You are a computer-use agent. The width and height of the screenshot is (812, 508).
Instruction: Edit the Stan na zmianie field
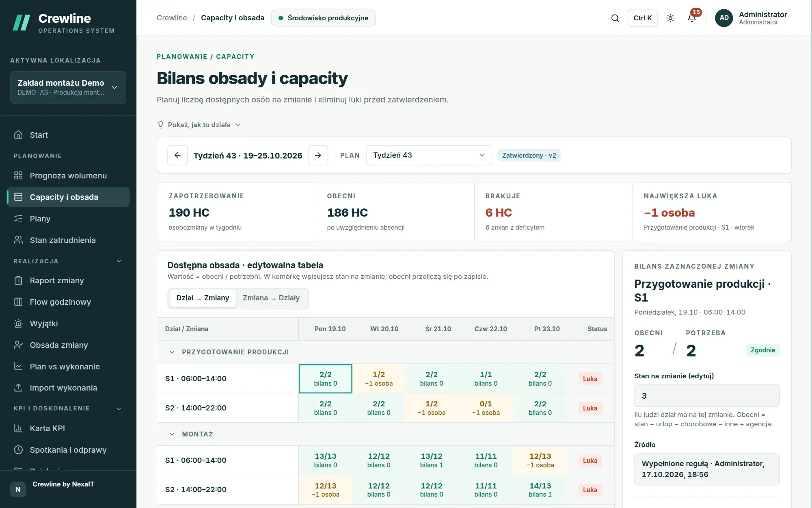coord(707,396)
